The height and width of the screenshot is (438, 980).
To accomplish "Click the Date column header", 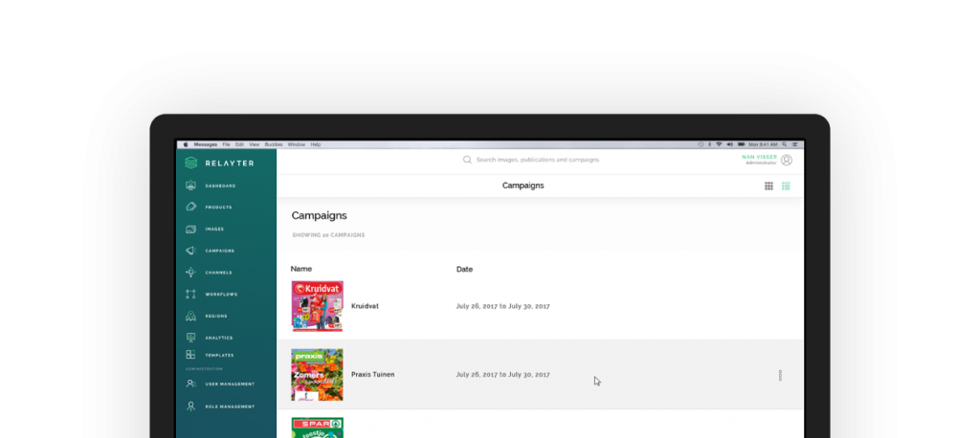I will (x=464, y=270).
